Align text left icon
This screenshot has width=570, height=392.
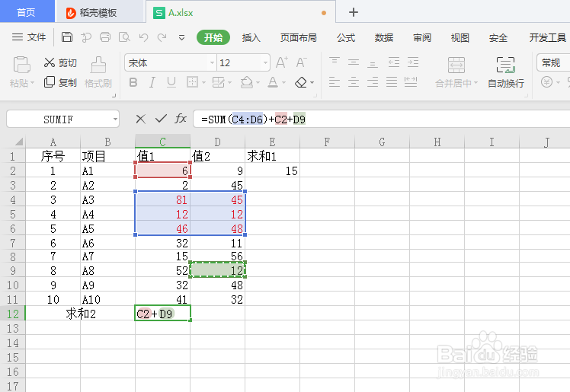335,82
